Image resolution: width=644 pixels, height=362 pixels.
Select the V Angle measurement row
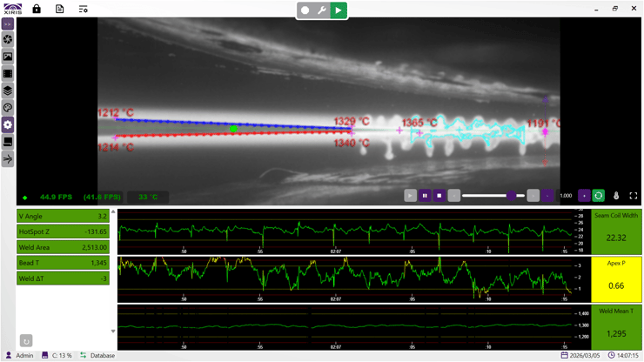(x=63, y=216)
